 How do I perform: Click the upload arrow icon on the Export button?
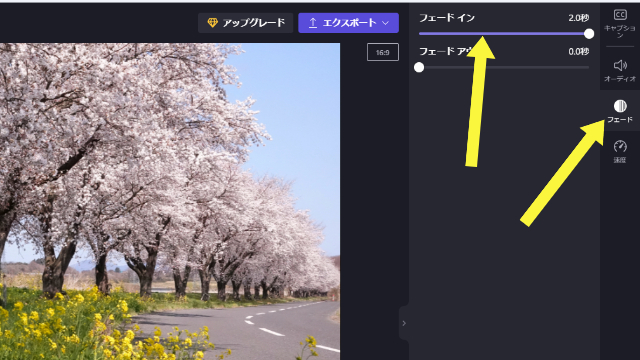tap(313, 23)
